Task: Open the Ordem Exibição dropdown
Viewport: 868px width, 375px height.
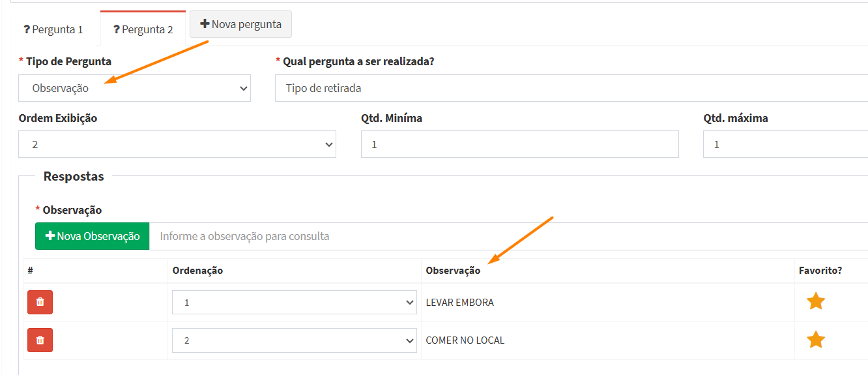Action: 177,144
